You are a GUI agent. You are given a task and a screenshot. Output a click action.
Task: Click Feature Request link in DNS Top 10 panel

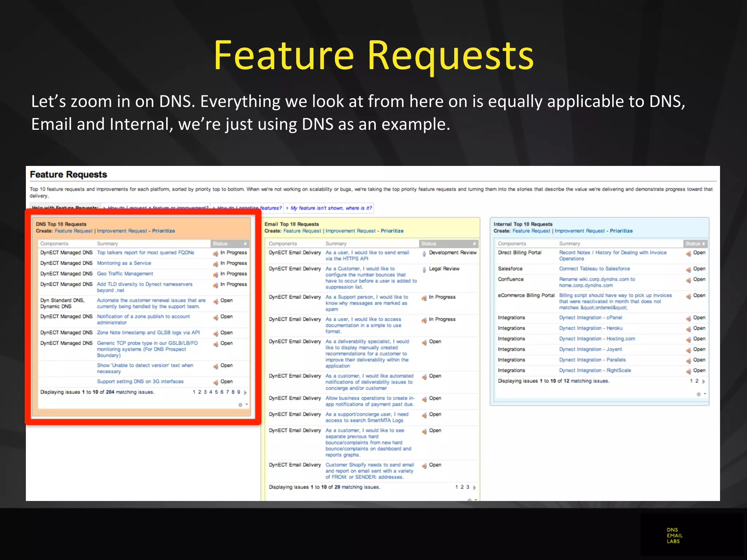[x=74, y=231]
